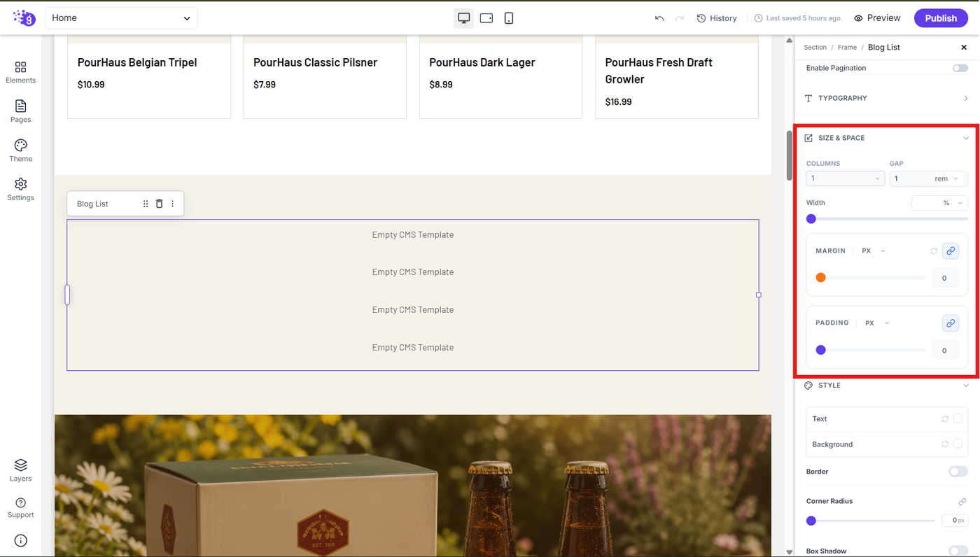Click the Corner Radius link icon
This screenshot has height=557, width=980.
click(x=962, y=502)
